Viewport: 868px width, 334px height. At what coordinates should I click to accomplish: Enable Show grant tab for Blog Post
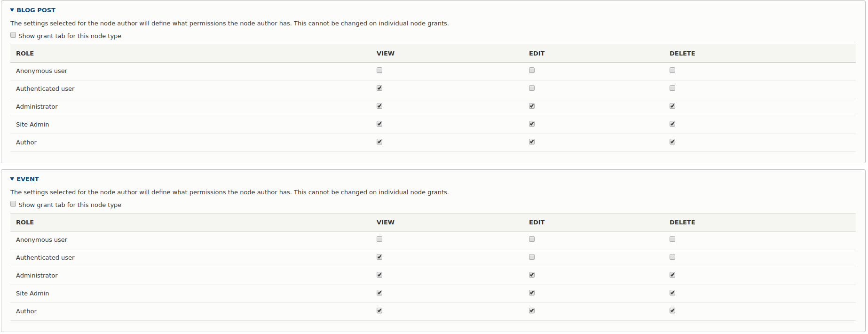(x=13, y=35)
